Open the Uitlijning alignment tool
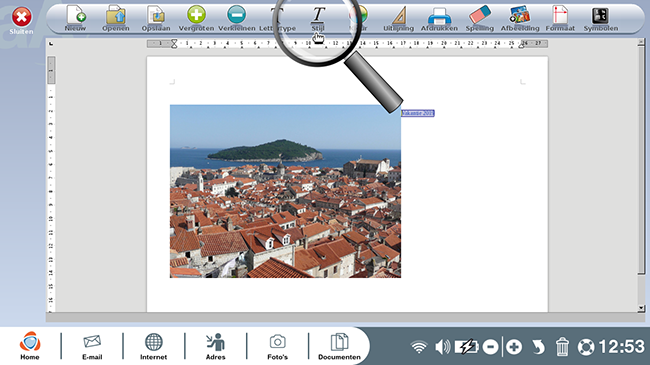The height and width of the screenshot is (365, 650). (x=398, y=18)
